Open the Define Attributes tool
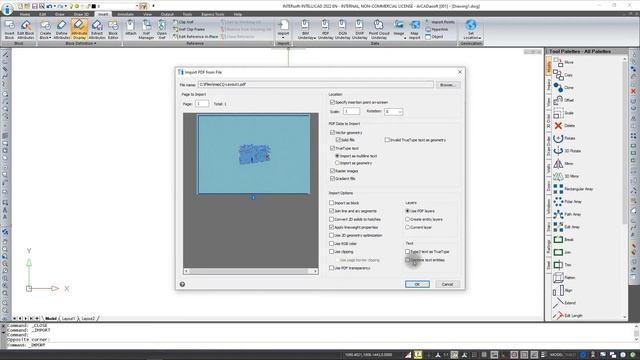640x360 pixels. pos(62,29)
